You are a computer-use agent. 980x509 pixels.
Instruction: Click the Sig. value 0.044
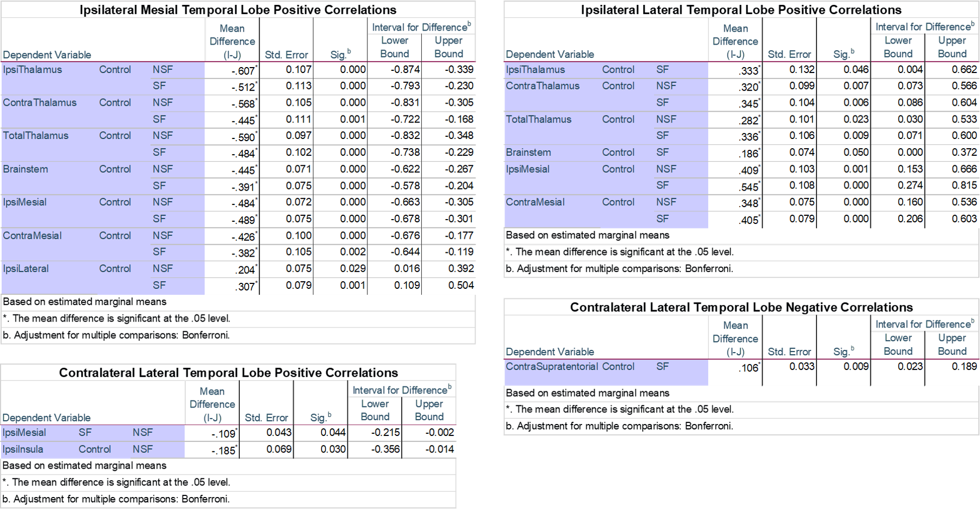tap(333, 433)
